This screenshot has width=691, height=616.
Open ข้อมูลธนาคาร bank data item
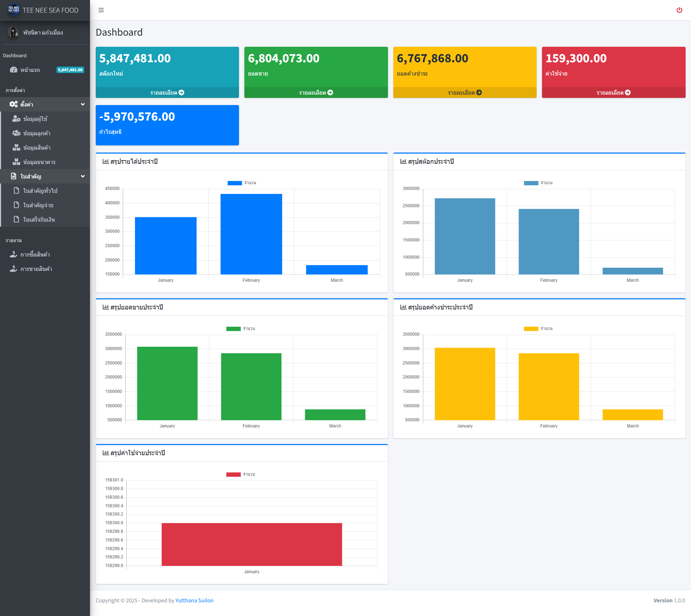(39, 162)
